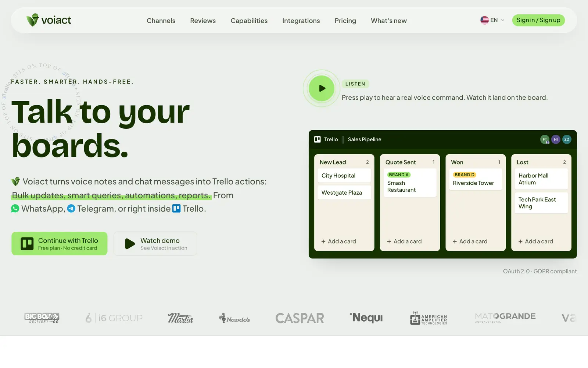
Task: Click the Sales Pipeline board title
Action: click(x=365, y=139)
